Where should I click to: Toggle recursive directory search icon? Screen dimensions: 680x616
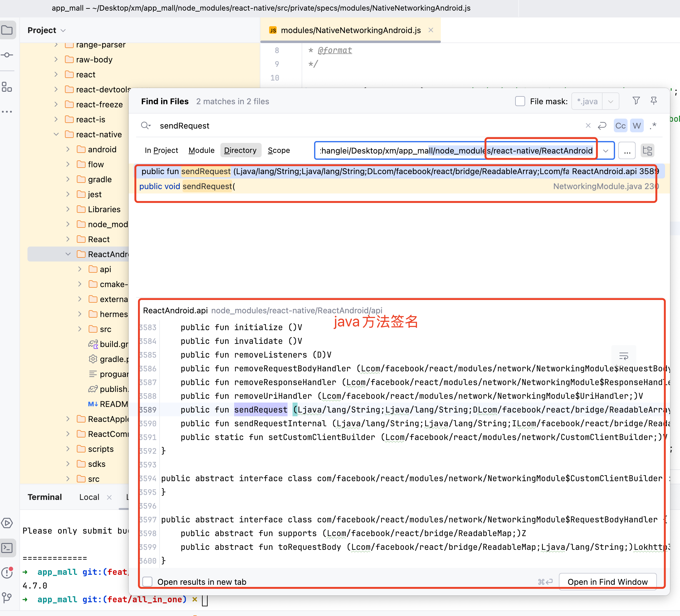[x=647, y=150]
